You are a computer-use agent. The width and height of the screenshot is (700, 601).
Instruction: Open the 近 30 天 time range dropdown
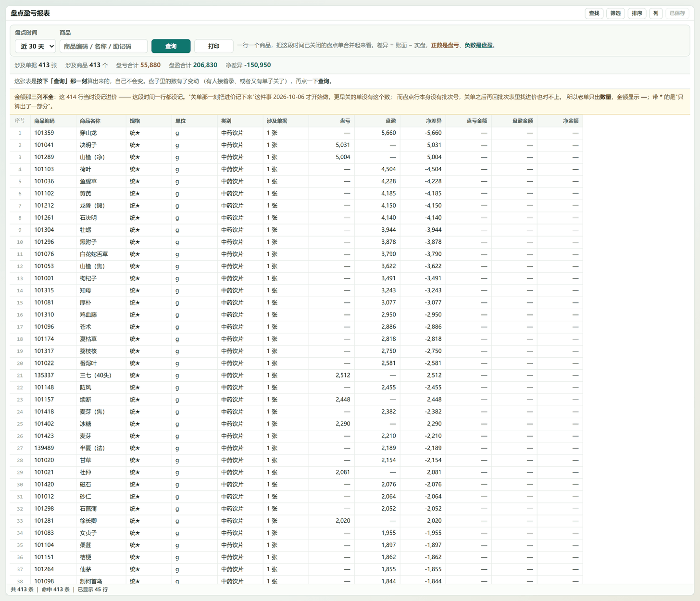pyautogui.click(x=35, y=46)
